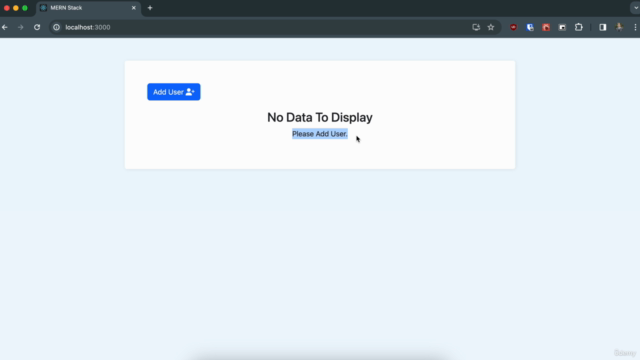Maximize the window with the green button

click(25, 8)
